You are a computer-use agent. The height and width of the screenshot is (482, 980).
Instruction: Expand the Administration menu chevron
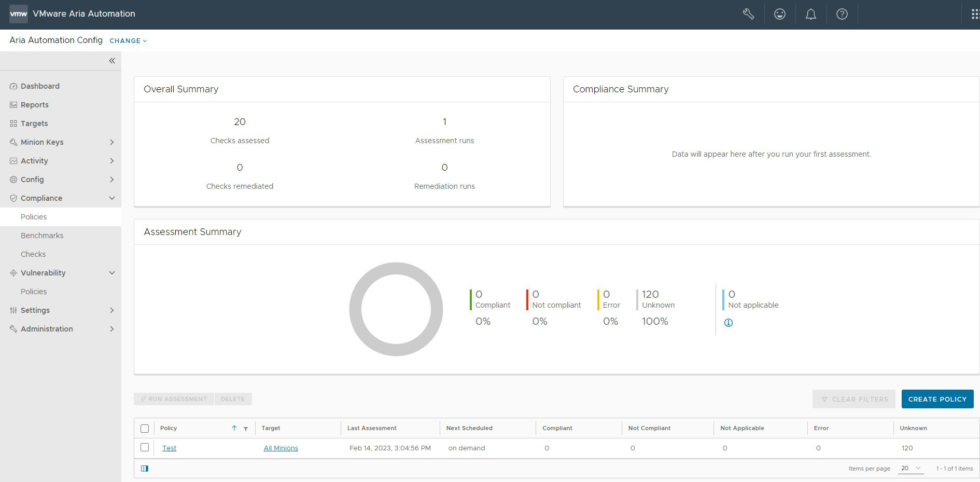click(x=111, y=329)
